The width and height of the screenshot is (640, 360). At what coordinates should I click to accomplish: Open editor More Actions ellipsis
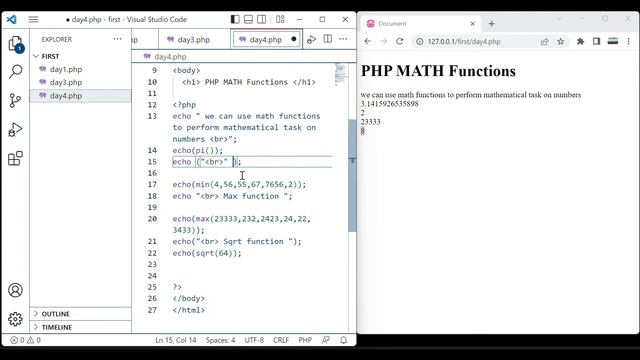(x=343, y=39)
